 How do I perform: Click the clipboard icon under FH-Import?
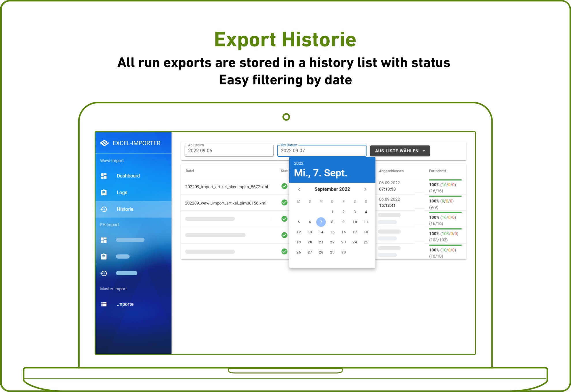click(x=104, y=257)
